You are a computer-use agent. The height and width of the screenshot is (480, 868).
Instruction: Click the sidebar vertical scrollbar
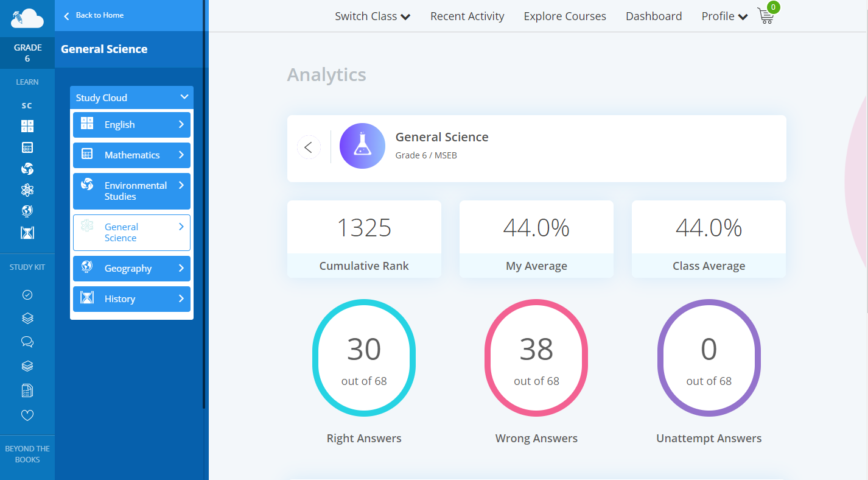tap(205, 204)
